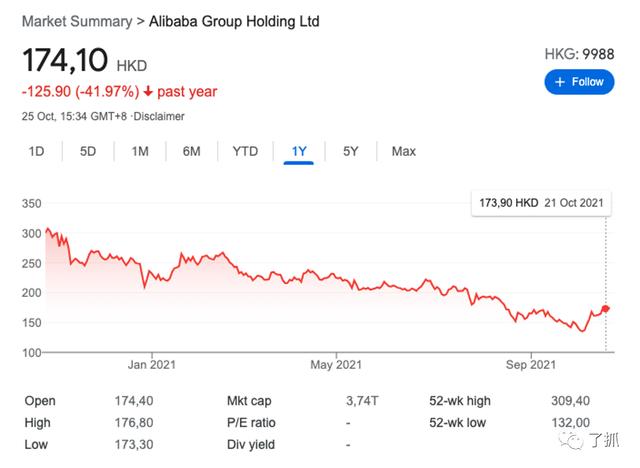Click the 173,90 HKD price tooltip
The width and height of the screenshot is (640, 468).
tap(540, 203)
